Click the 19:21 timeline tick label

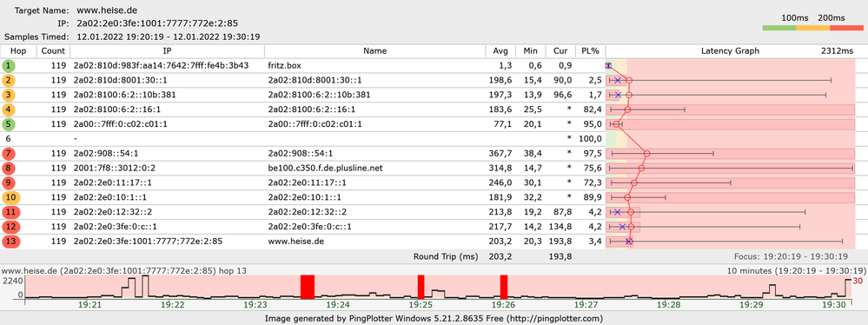coord(90,305)
